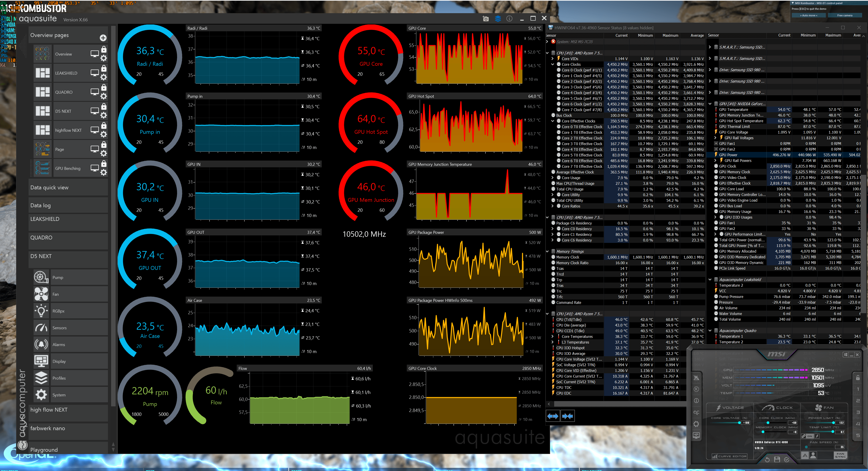This screenshot has height=471, width=868.
Task: Expand the Core C0 Residency row
Action: [x=553, y=229]
